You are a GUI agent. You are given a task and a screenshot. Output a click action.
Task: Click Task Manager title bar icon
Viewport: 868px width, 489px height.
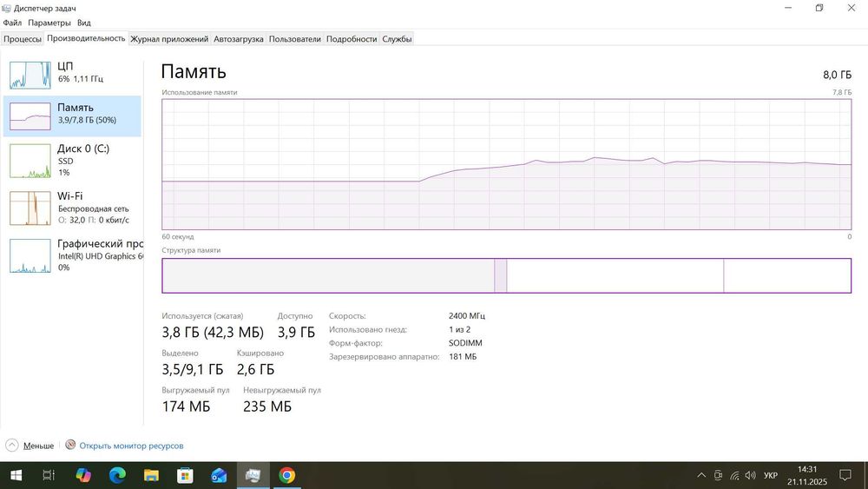pyautogui.click(x=6, y=9)
